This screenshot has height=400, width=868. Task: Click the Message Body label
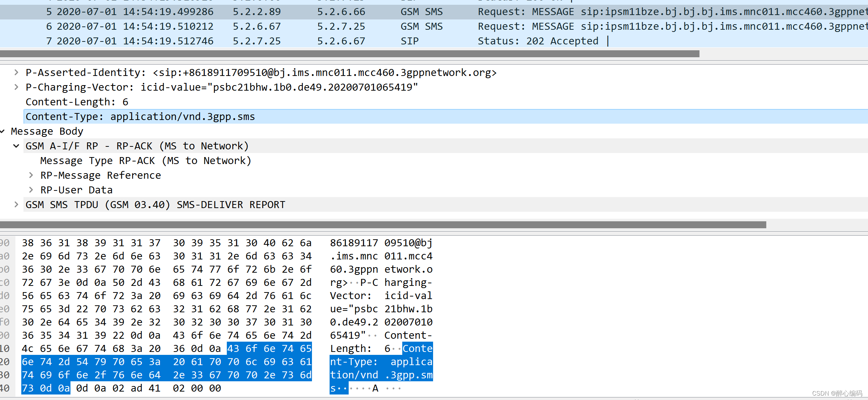click(47, 131)
